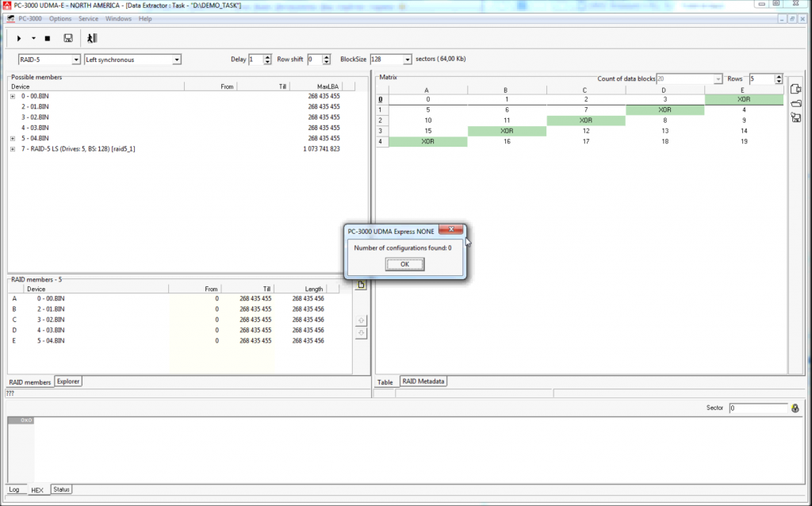Click the Sector input field

tap(757, 408)
